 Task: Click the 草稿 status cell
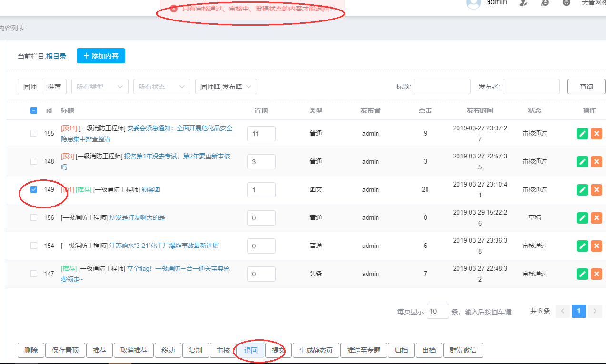point(535,217)
